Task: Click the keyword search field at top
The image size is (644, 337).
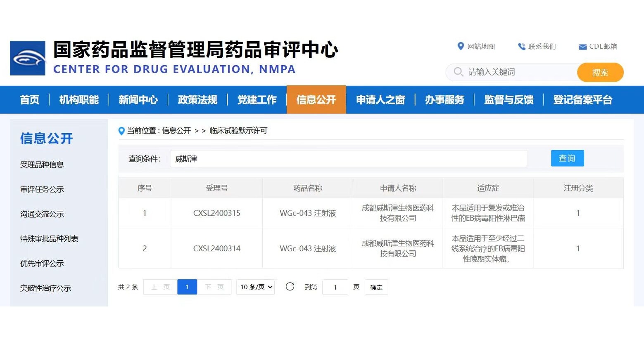Action: point(520,72)
